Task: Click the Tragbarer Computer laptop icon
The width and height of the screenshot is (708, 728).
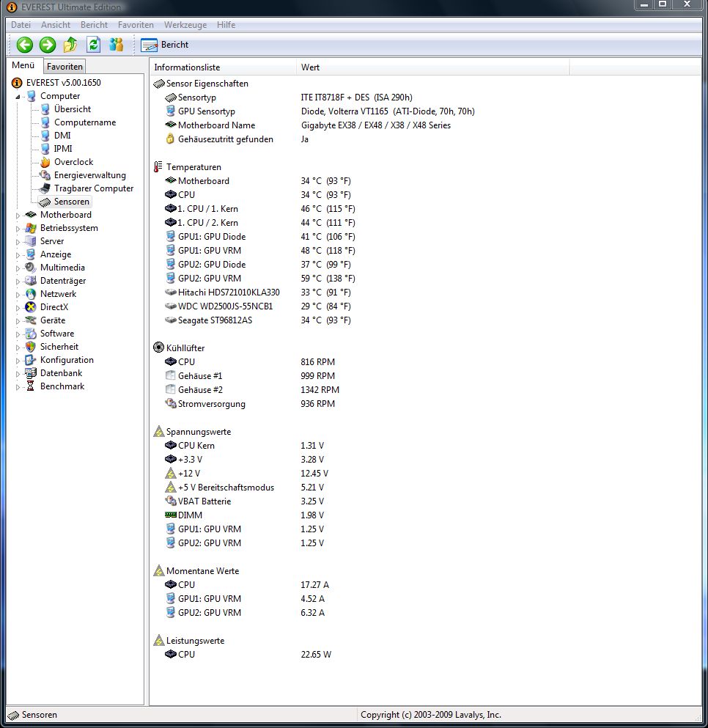Action: [45, 188]
